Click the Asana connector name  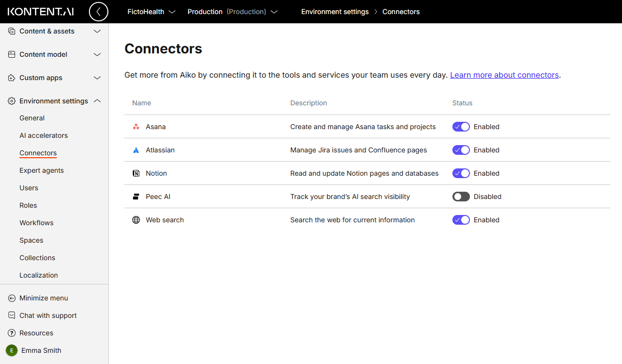[x=156, y=127]
